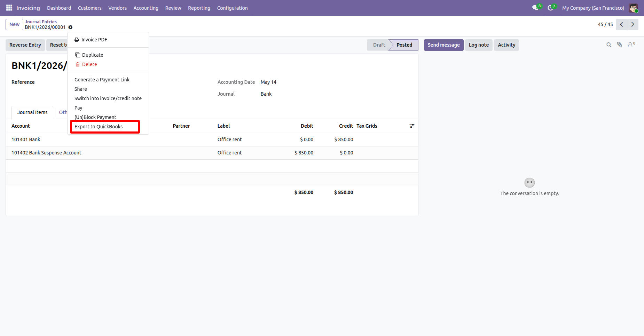This screenshot has height=336, width=644.
Task: Select Pay action
Action: 108,108
